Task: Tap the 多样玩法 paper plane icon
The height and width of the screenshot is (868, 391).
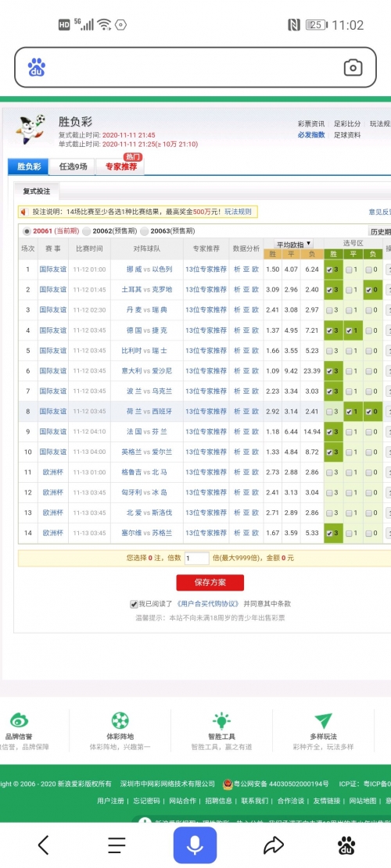Action: 323,720
